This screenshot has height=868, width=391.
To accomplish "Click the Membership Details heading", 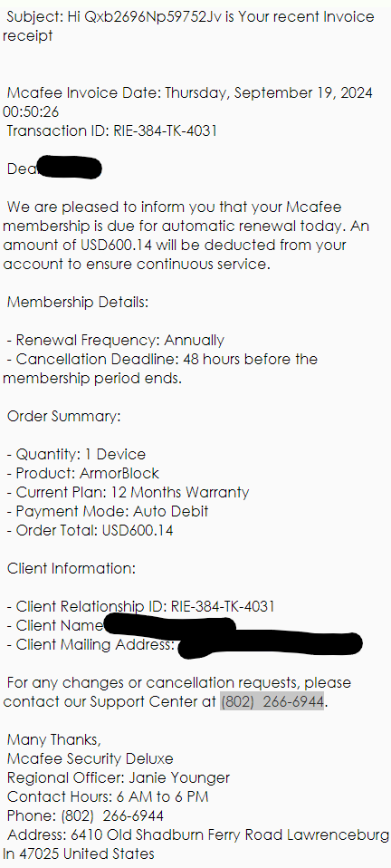I will pos(78,303).
